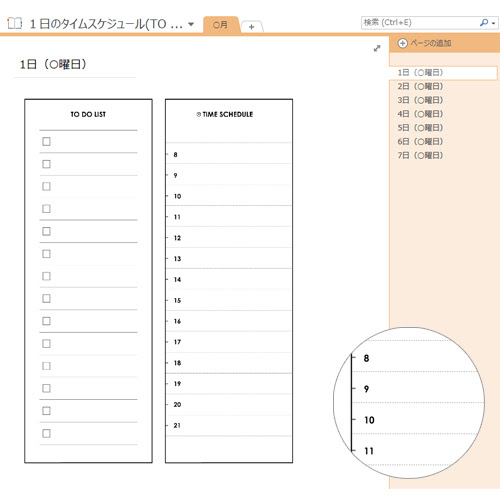Add a new section with the plus tab
This screenshot has width=500, height=500.
[x=252, y=27]
